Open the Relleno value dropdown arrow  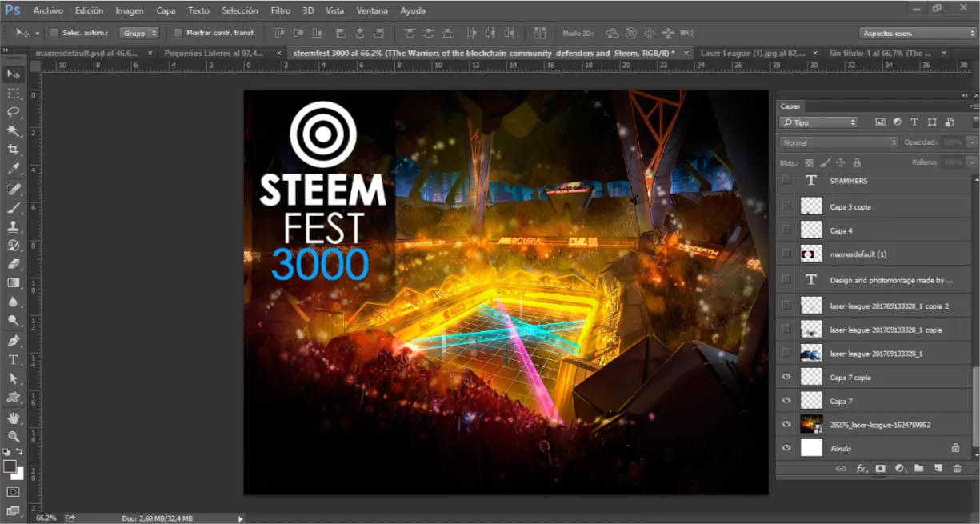click(971, 162)
